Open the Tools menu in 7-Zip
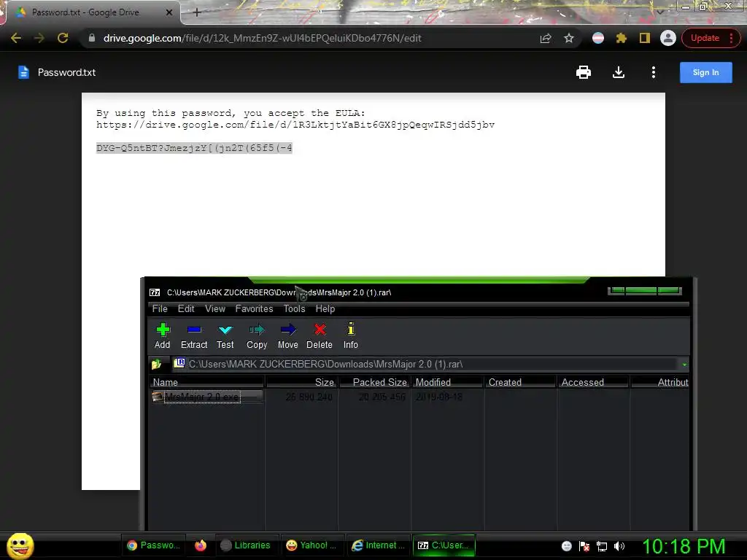Viewport: 747px width, 560px height. point(294,308)
